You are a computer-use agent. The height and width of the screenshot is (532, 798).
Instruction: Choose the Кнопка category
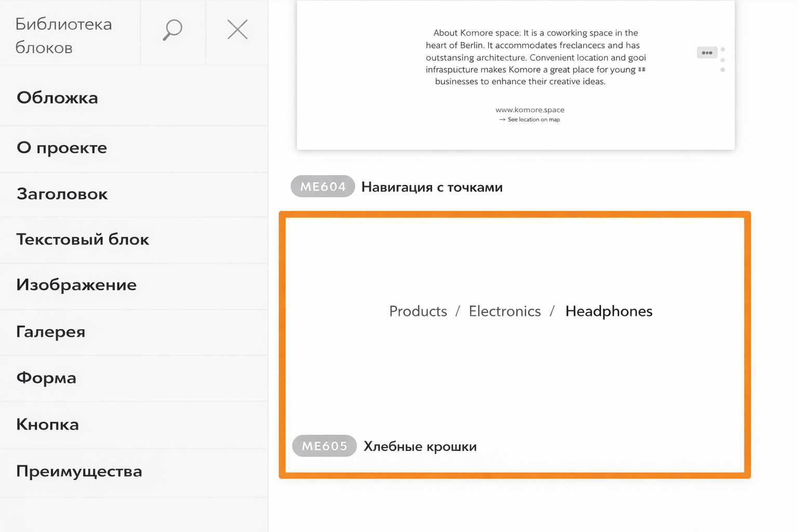click(x=134, y=424)
